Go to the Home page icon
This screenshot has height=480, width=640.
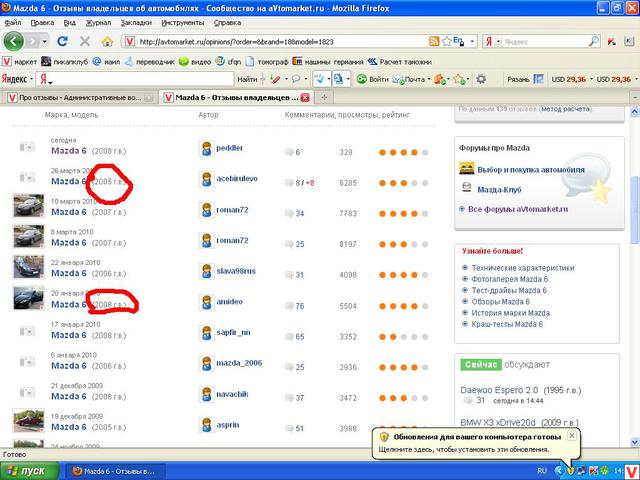tap(107, 41)
